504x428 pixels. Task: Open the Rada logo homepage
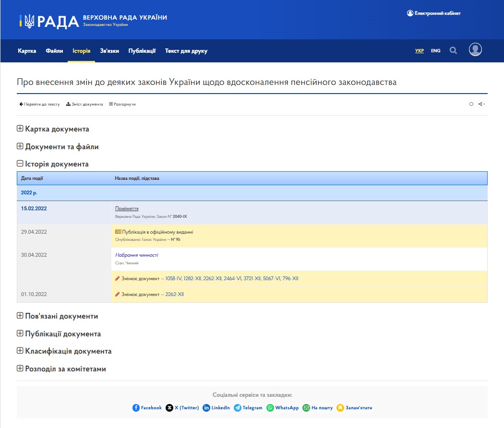(x=49, y=21)
